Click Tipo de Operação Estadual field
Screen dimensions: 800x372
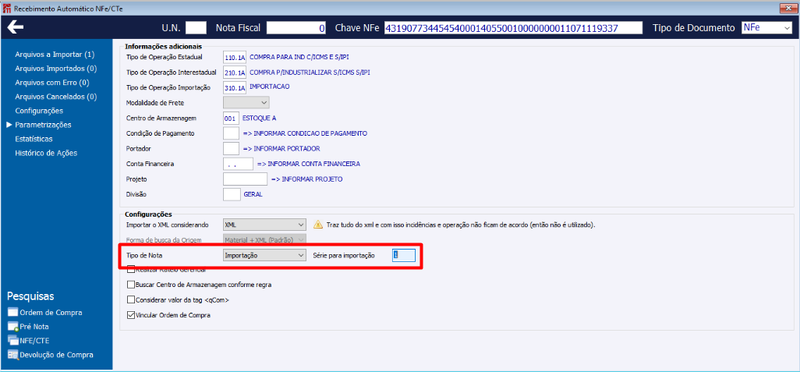[235, 57]
